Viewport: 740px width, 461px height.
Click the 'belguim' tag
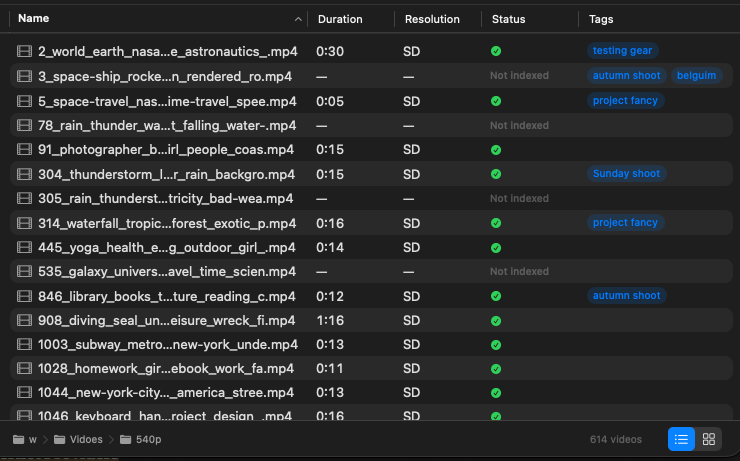point(696,75)
